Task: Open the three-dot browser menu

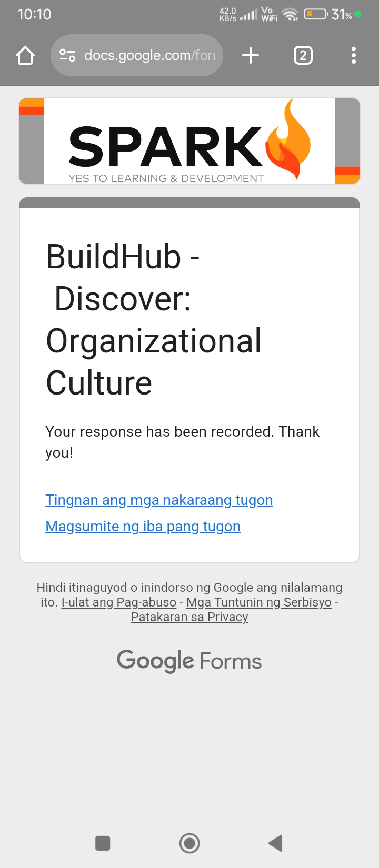Action: (353, 55)
